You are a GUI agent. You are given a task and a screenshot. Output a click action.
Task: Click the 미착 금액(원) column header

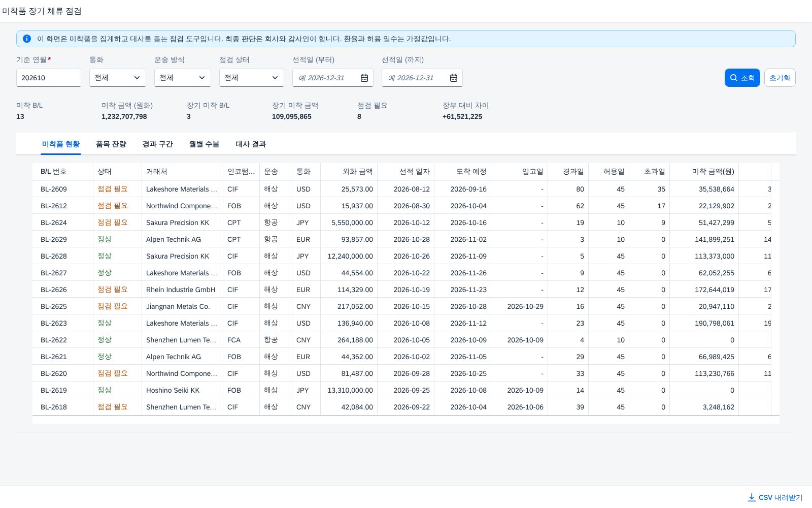(704, 172)
